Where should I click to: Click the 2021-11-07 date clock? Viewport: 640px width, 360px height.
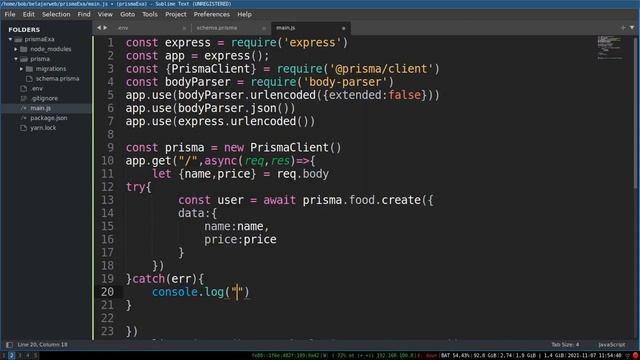click(x=594, y=356)
